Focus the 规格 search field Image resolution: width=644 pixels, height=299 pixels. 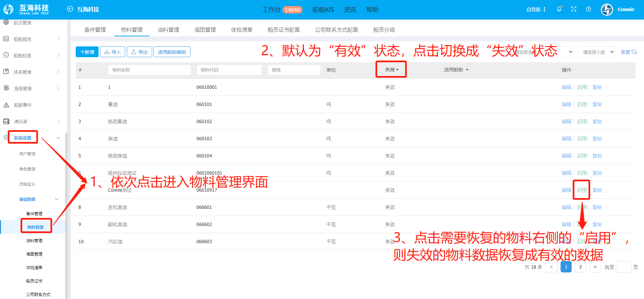[294, 70]
